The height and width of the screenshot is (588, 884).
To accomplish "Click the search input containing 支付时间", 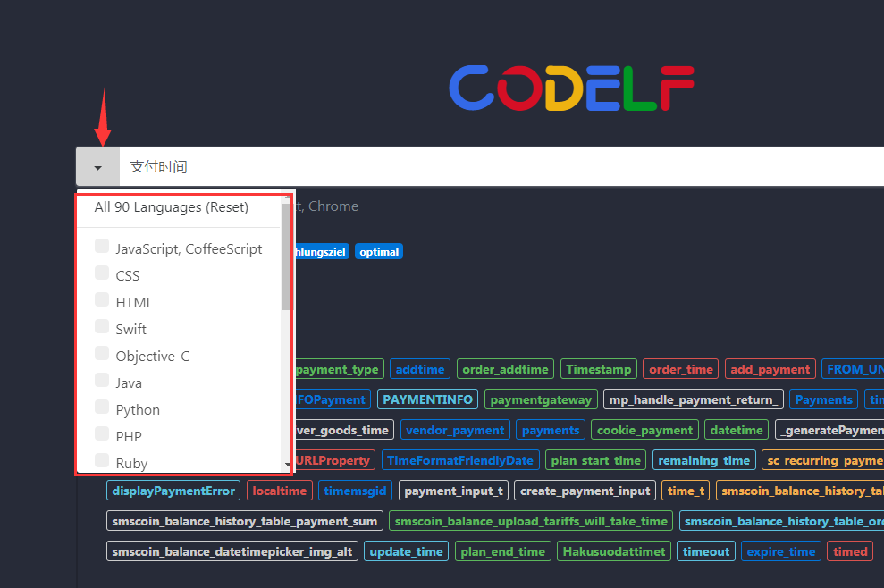I will (x=501, y=167).
